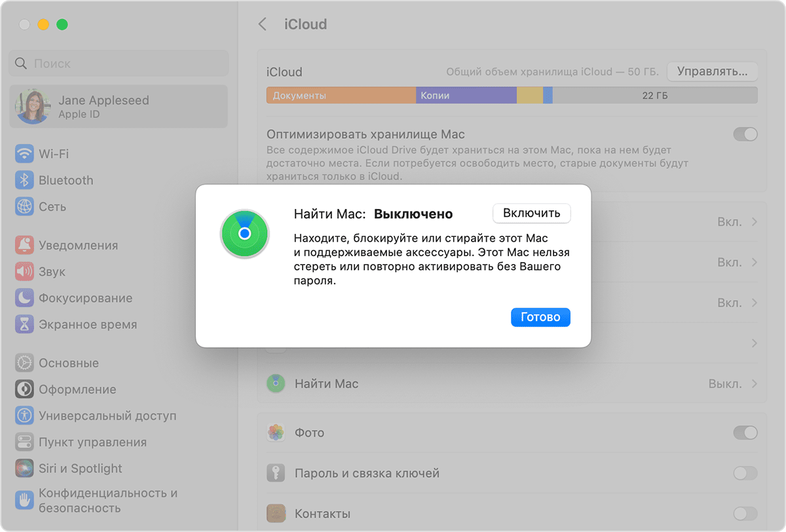786x532 pixels.
Task: Click the Уведомления bell icon
Action: (24, 246)
